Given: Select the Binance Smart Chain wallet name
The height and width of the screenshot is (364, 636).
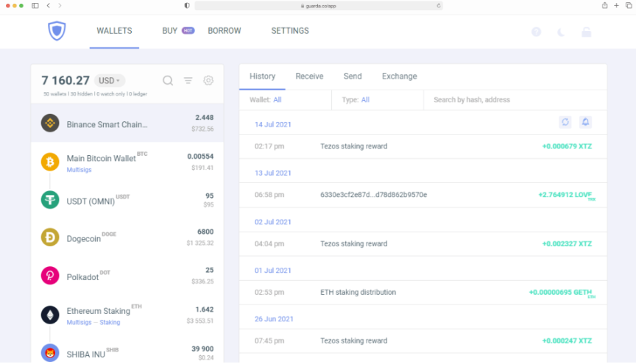Looking at the screenshot, I should pyautogui.click(x=107, y=124).
